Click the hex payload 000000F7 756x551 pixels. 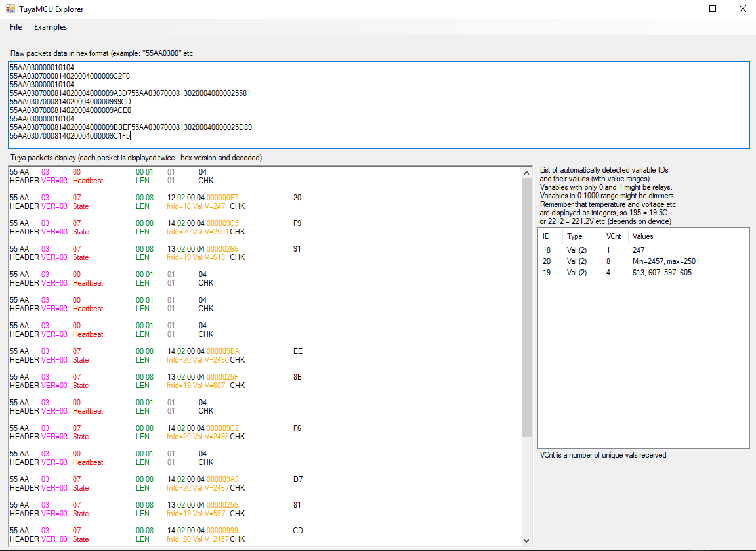(x=222, y=197)
